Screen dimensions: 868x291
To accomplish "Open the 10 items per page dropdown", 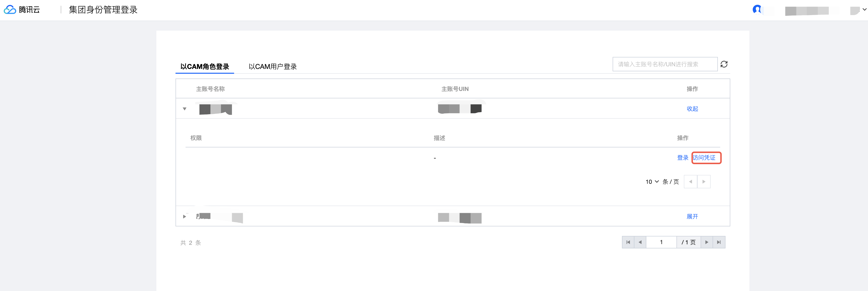I will (x=652, y=182).
